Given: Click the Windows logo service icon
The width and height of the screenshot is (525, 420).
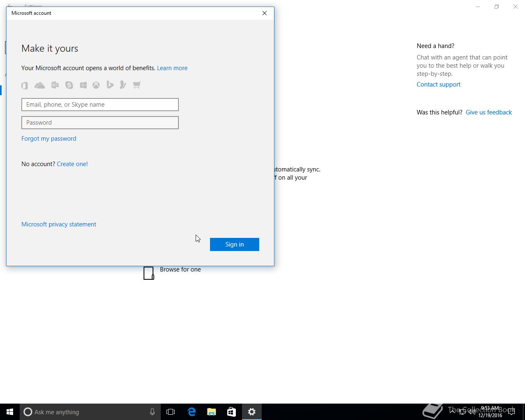Looking at the screenshot, I should tap(83, 85).
